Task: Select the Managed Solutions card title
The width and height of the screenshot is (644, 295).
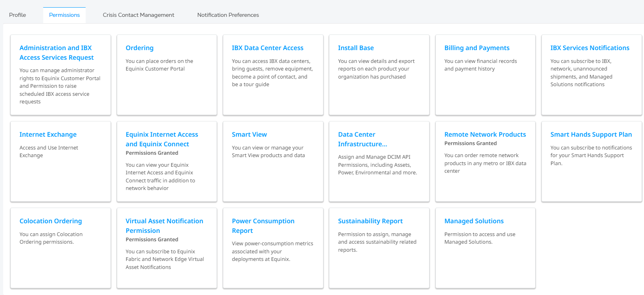Action: 474,221
